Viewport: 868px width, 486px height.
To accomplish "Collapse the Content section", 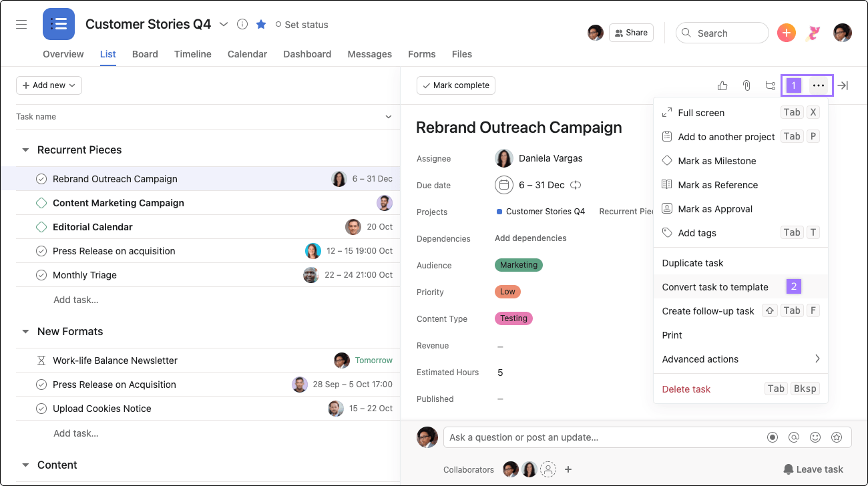I will click(x=25, y=465).
